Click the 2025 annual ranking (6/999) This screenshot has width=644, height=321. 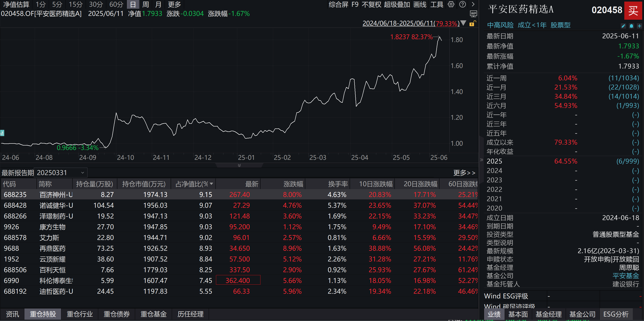click(x=627, y=161)
